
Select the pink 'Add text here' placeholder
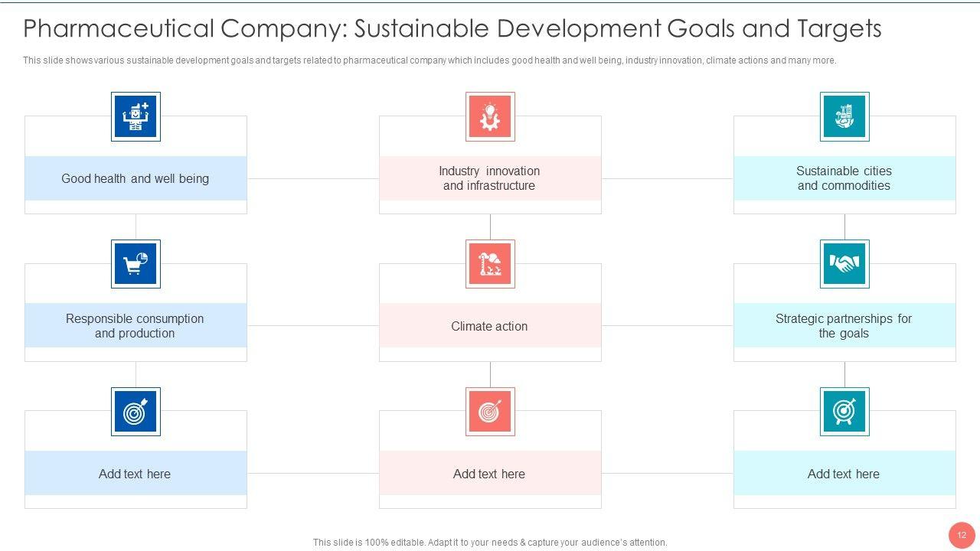point(490,474)
